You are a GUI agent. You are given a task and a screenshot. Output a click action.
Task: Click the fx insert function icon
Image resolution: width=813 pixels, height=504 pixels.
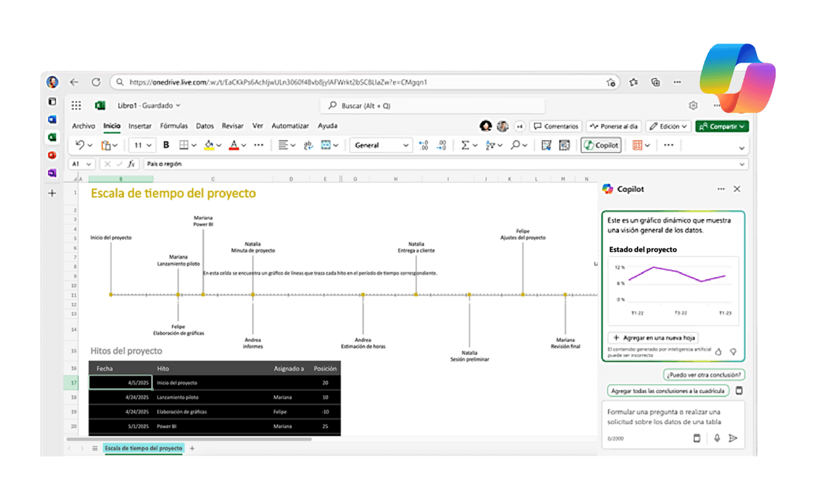click(x=131, y=164)
